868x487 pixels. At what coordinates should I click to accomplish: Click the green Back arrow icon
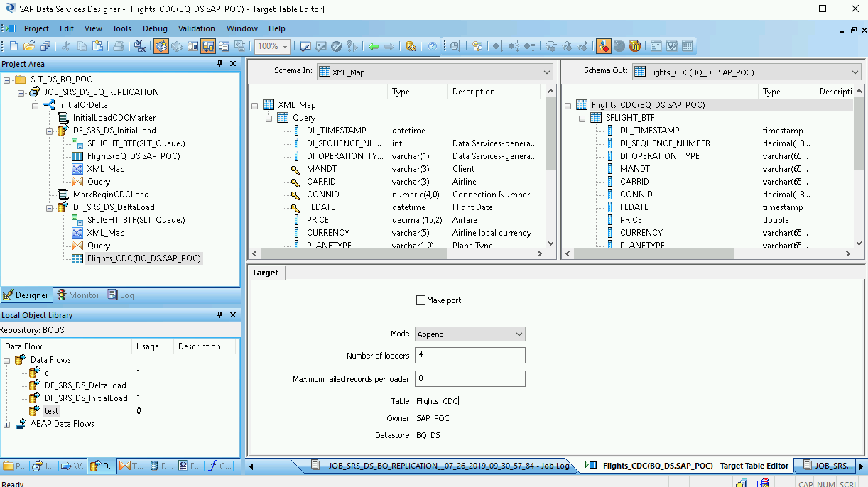tap(374, 46)
